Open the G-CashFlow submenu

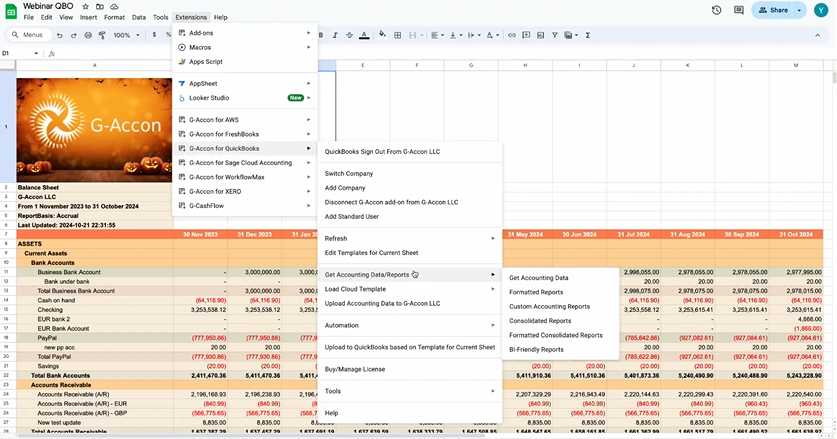coord(245,206)
